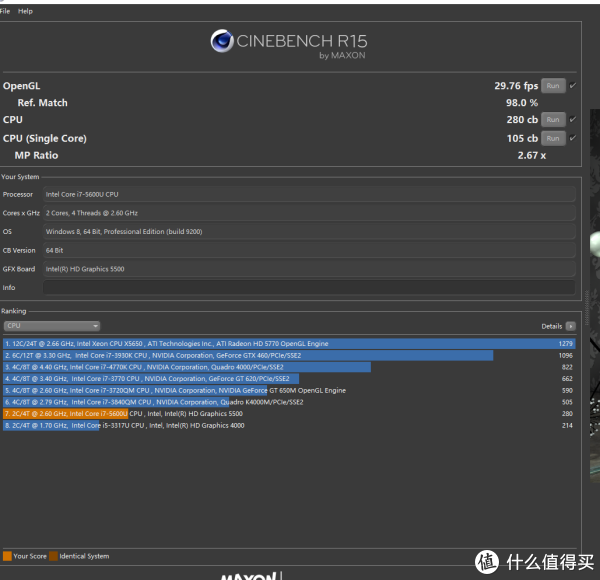
Task: Select ranking row 4 Core i7-3770
Action: (289, 379)
